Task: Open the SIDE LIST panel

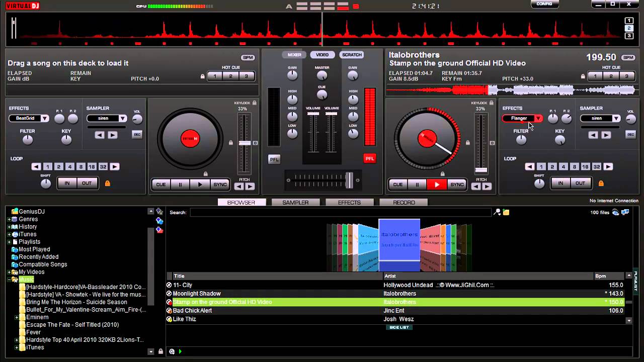Action: [x=399, y=327]
